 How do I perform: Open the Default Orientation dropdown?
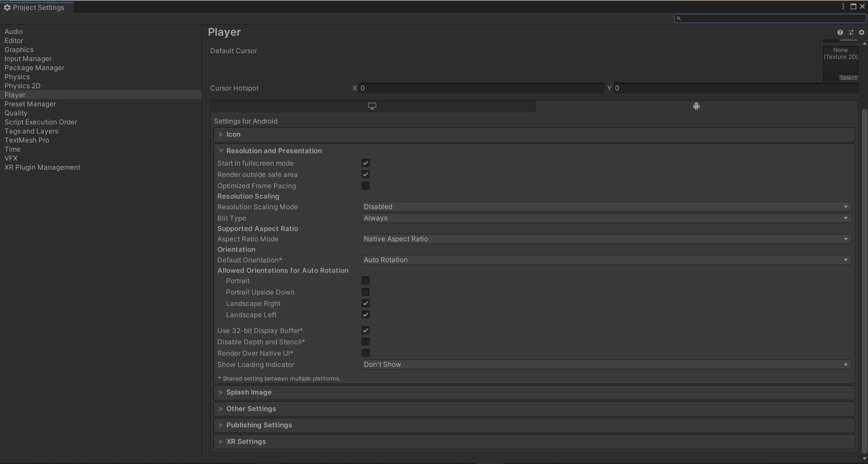point(606,260)
